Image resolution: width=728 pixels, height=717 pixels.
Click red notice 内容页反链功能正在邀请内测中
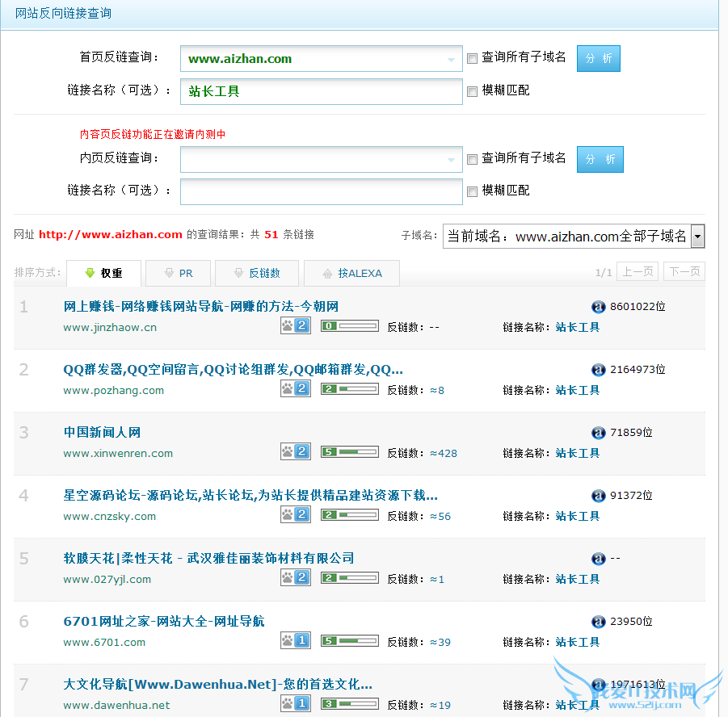[153, 135]
